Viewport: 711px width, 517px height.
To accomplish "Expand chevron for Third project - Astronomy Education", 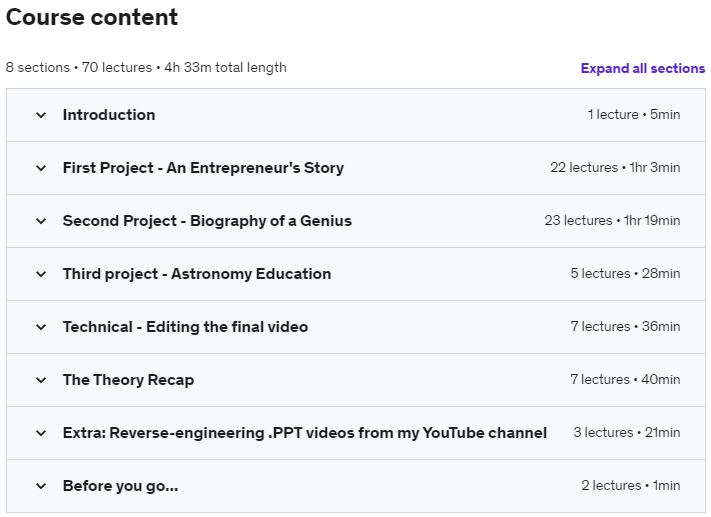I will pos(41,274).
